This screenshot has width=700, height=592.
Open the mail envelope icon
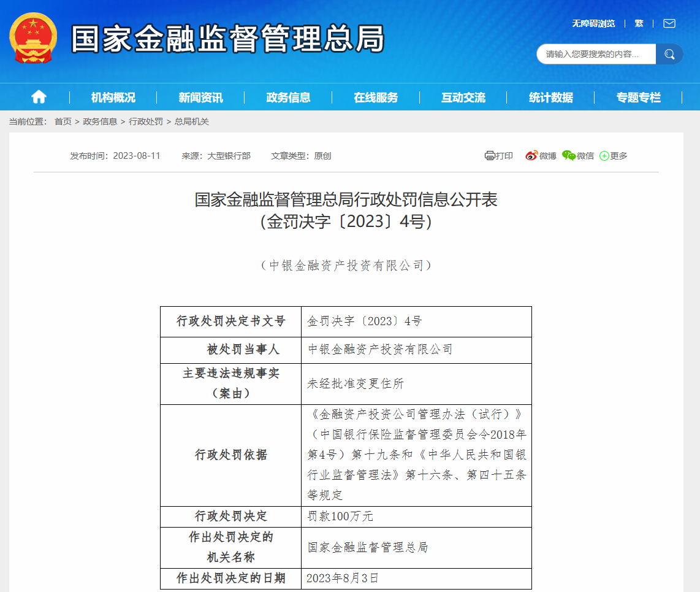tap(669, 23)
